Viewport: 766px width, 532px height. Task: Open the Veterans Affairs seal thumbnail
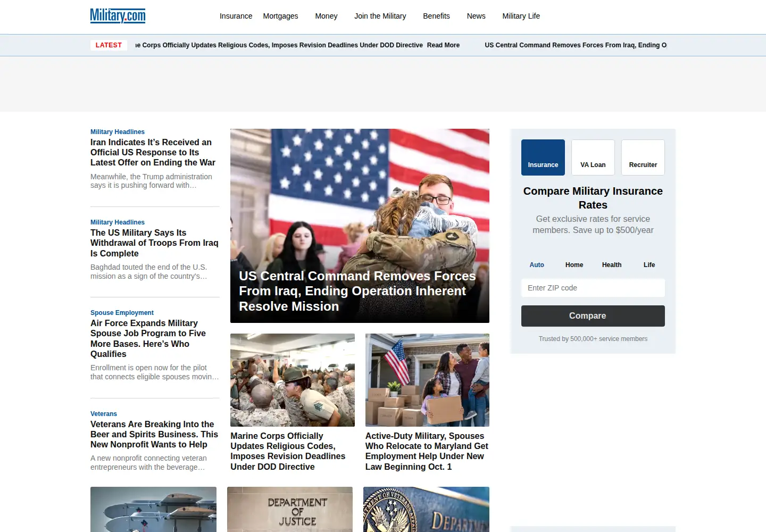pyautogui.click(x=426, y=509)
